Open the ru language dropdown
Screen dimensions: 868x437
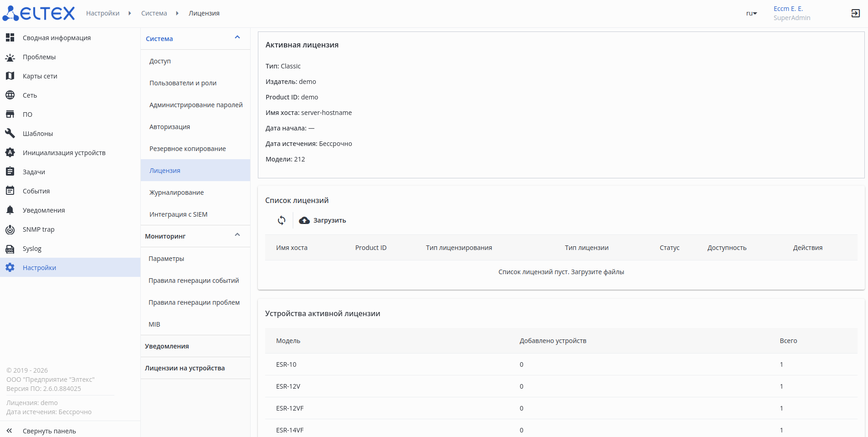tap(751, 13)
